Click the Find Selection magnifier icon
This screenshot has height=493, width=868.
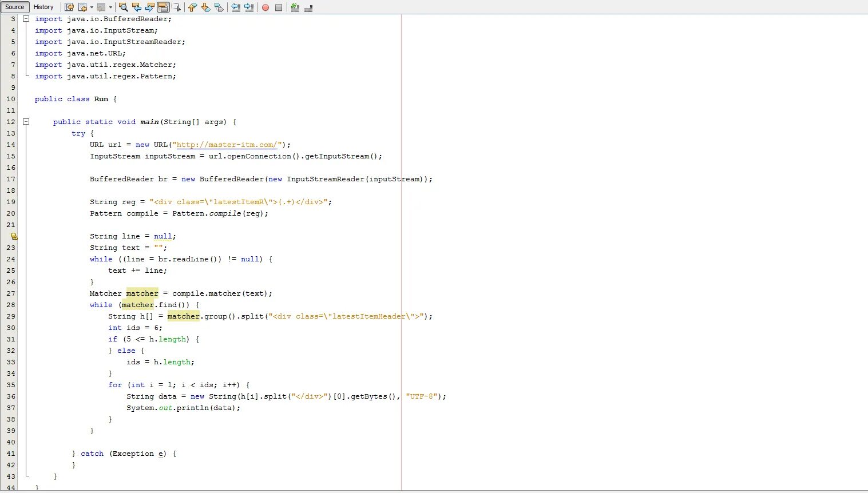pyautogui.click(x=123, y=7)
